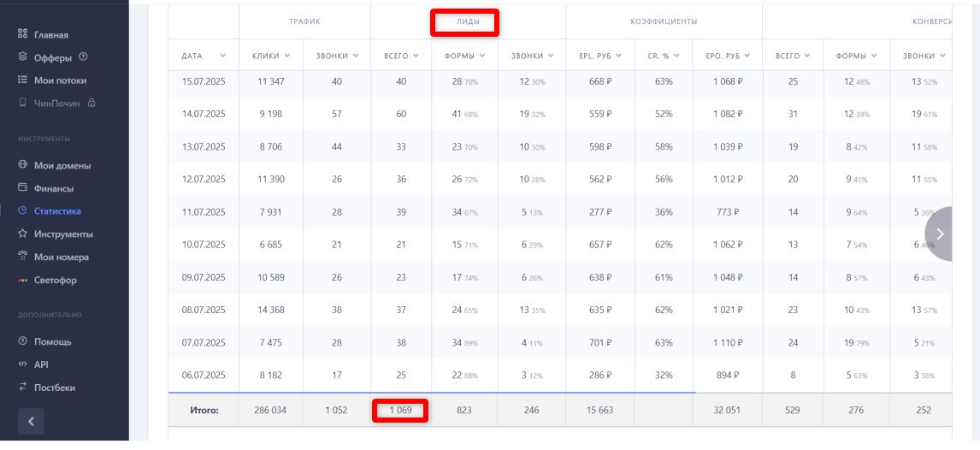Click the 15.07.2025 date cell
This screenshot has width=980, height=450.
(204, 81)
